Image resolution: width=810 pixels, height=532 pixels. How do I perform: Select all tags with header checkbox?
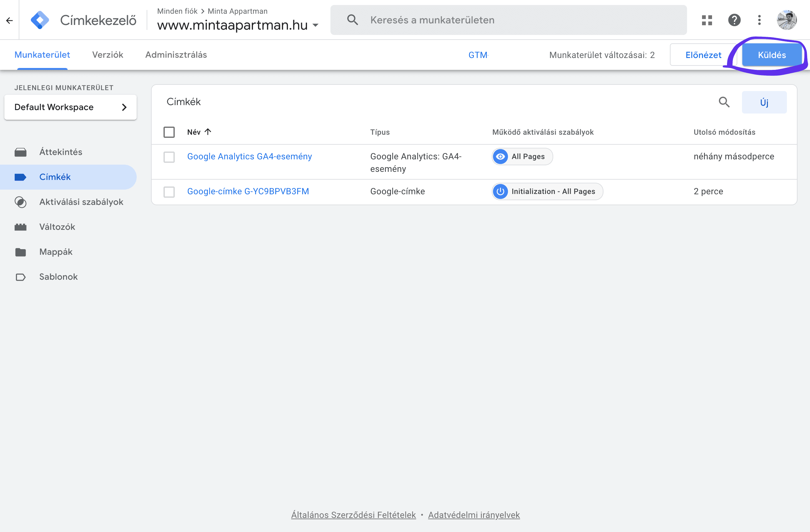[169, 132]
